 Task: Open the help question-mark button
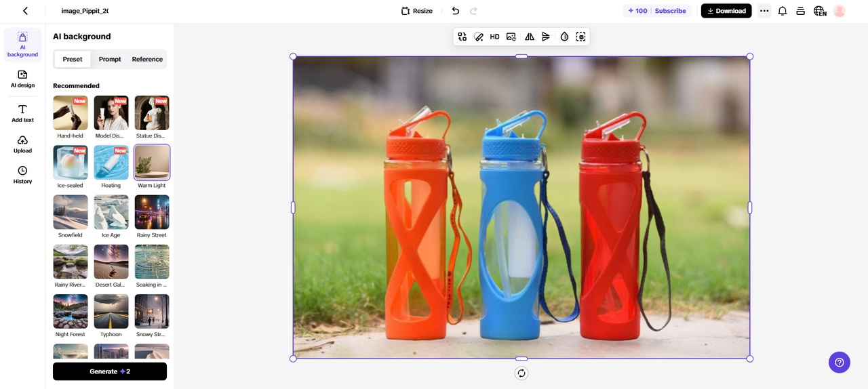tap(840, 362)
